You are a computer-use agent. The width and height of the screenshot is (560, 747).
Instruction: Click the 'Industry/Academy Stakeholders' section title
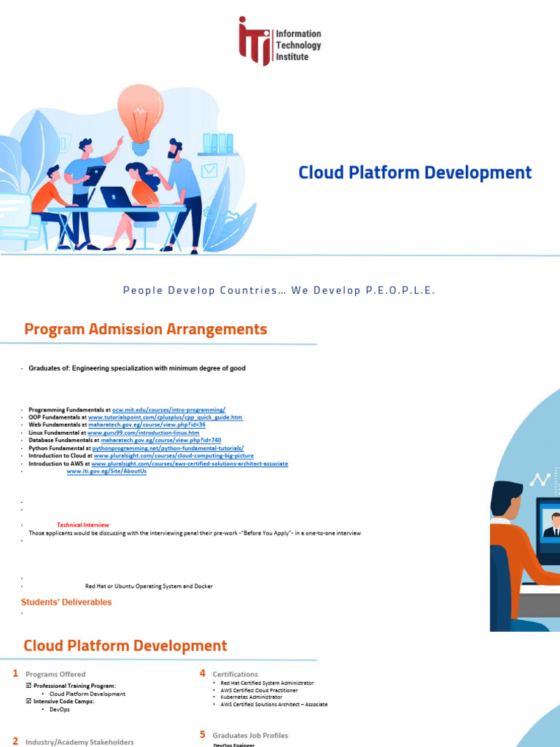click(x=79, y=742)
